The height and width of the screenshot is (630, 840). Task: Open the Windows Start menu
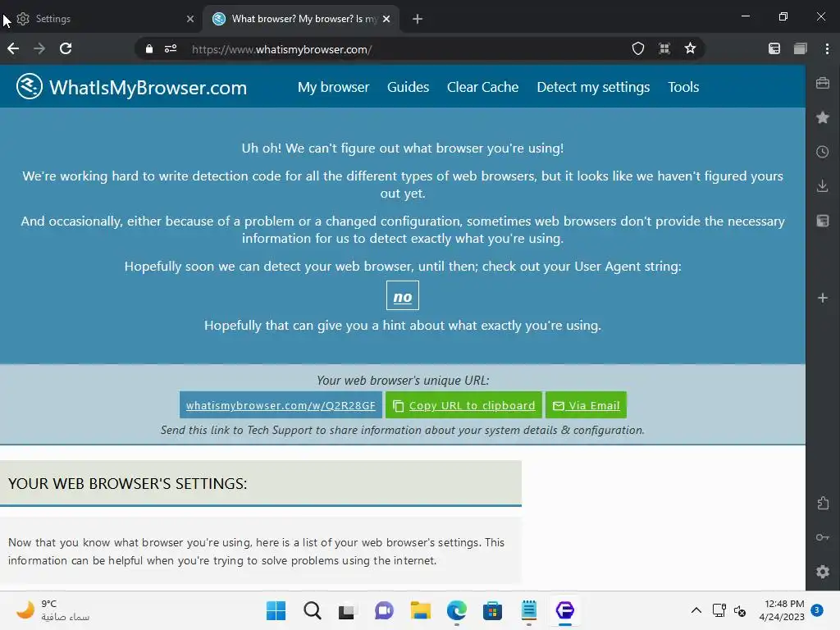tap(276, 610)
